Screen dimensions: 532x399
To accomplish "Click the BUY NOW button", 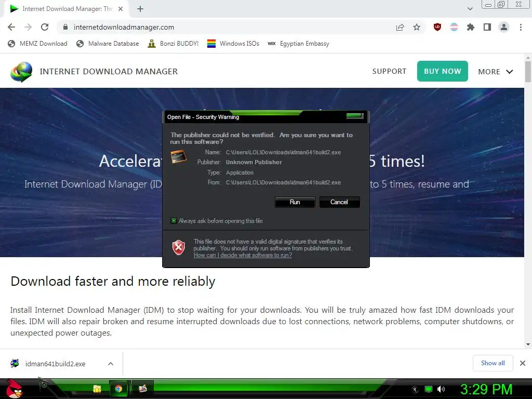I will pyautogui.click(x=443, y=71).
